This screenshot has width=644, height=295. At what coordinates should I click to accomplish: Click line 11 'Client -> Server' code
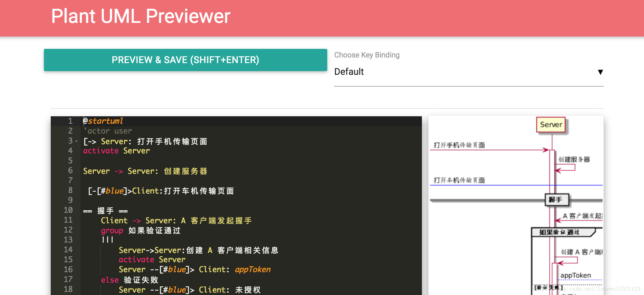point(176,220)
